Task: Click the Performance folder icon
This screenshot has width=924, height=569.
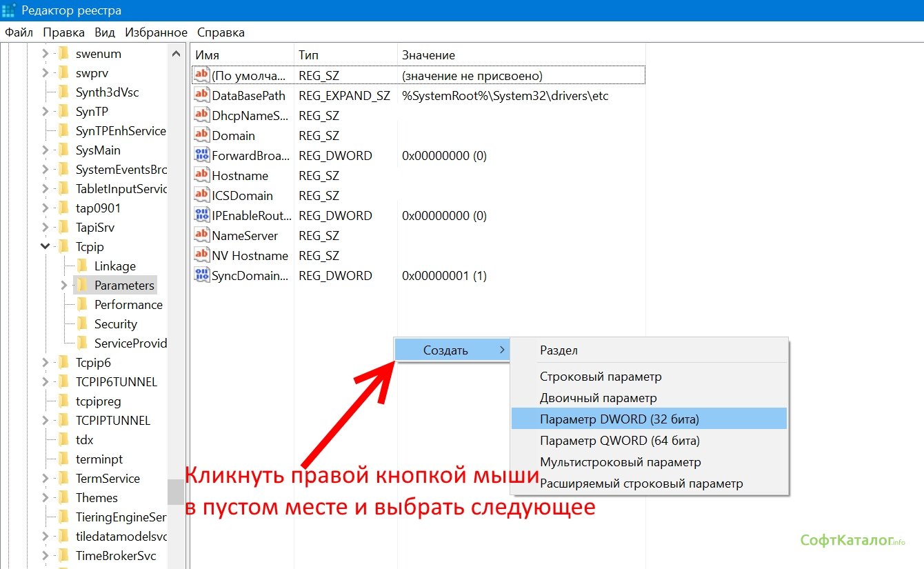Action: 82,304
